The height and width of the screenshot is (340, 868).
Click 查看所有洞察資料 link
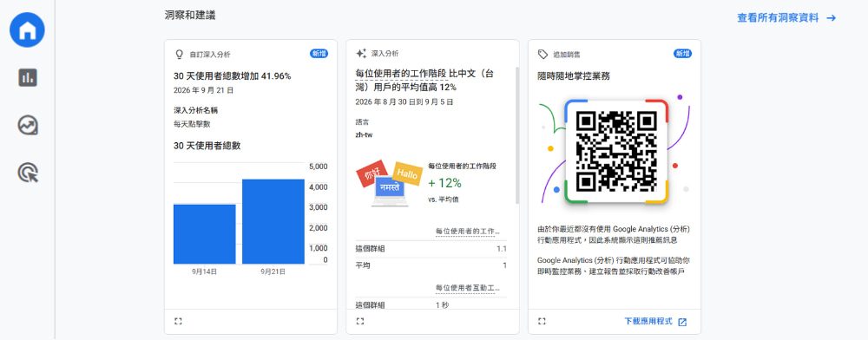coord(777,17)
